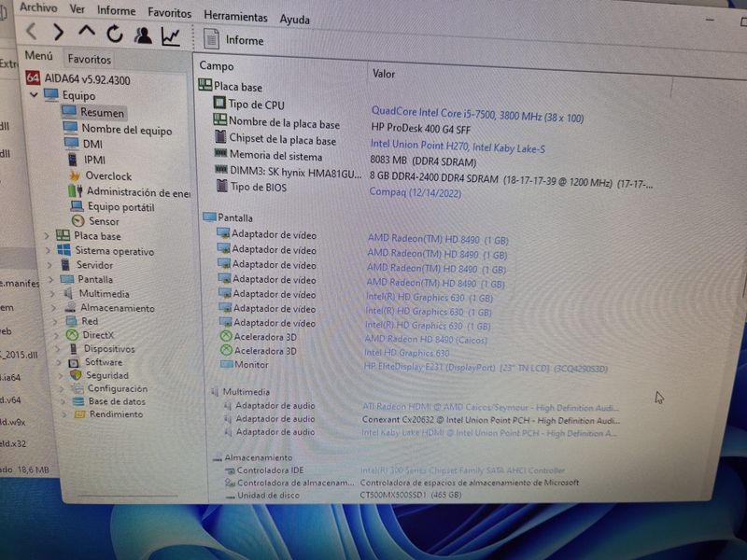Click the Pantalla section header
The image size is (747, 560).
tap(228, 217)
